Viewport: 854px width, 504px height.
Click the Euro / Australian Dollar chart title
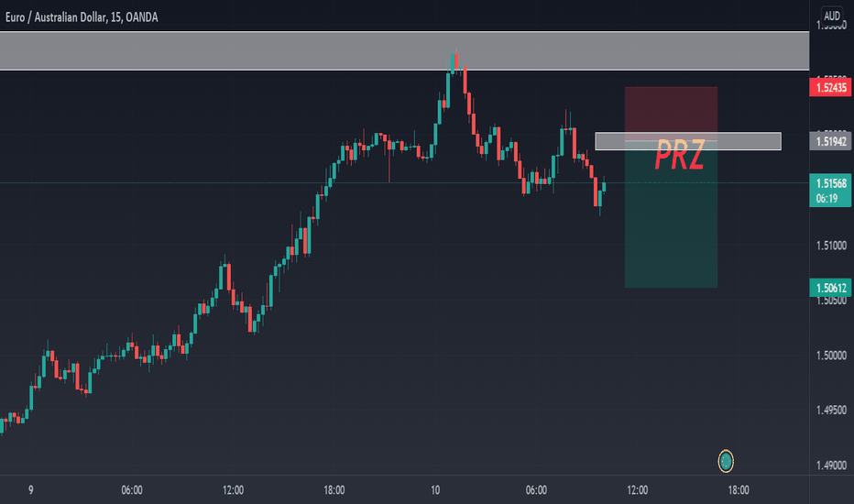coord(82,17)
